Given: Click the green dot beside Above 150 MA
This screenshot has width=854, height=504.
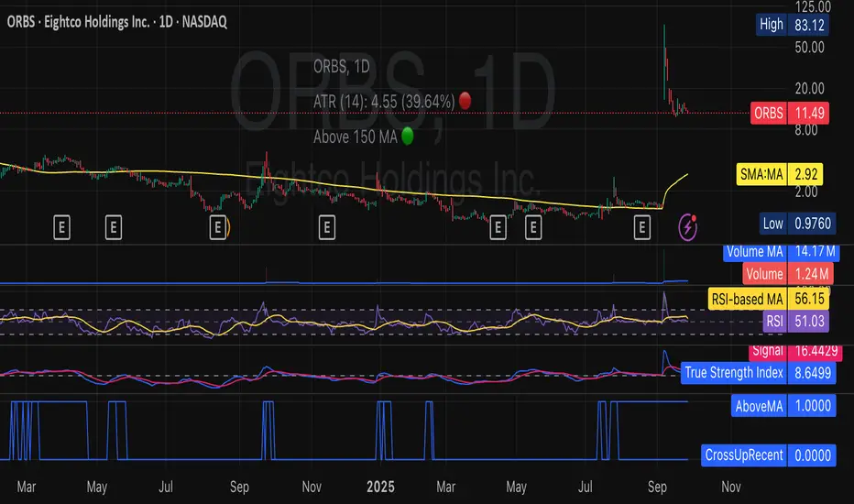Looking at the screenshot, I should coord(408,137).
